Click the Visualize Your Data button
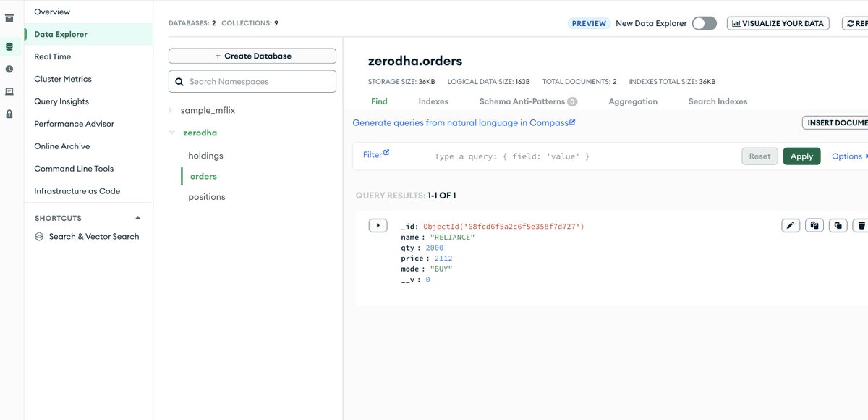Viewport: 868px width, 420px height. (x=778, y=23)
